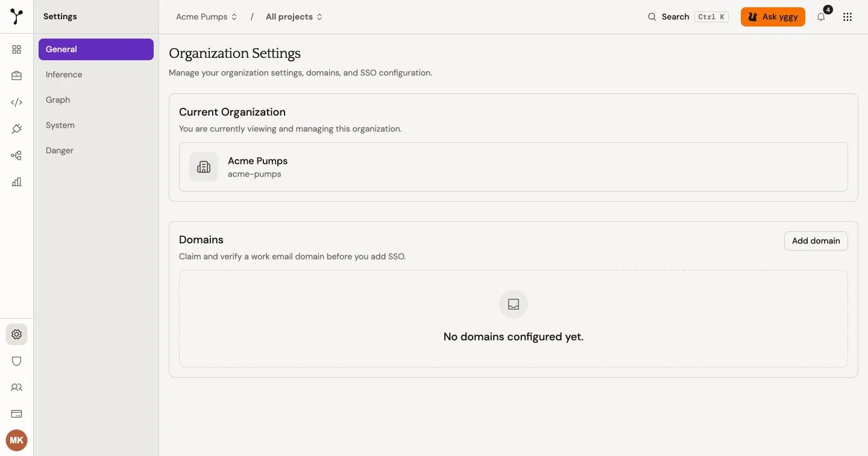The width and height of the screenshot is (868, 456).
Task: Expand the All projects dropdown
Action: click(x=294, y=17)
